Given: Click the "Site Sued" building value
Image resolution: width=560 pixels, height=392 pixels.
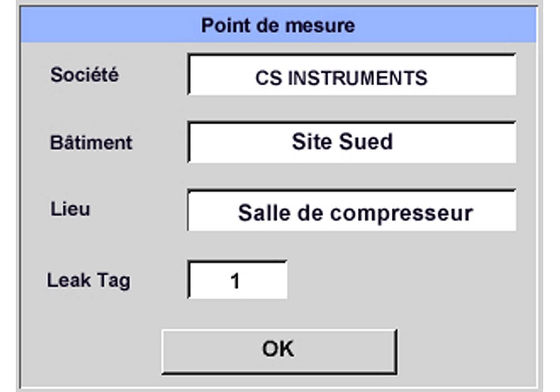Looking at the screenshot, I should pos(342,142).
